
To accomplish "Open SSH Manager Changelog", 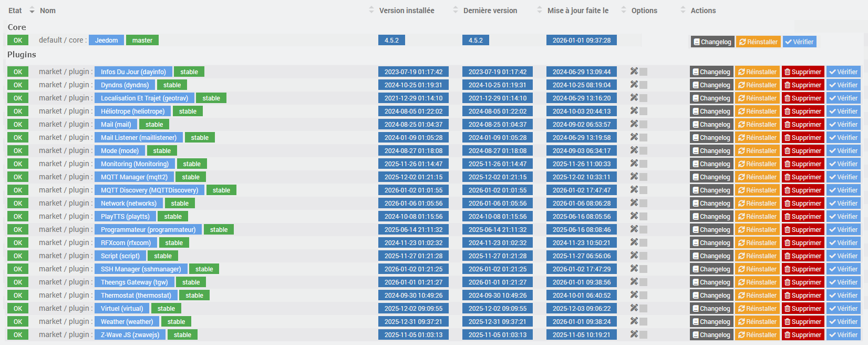I will pyautogui.click(x=711, y=269).
